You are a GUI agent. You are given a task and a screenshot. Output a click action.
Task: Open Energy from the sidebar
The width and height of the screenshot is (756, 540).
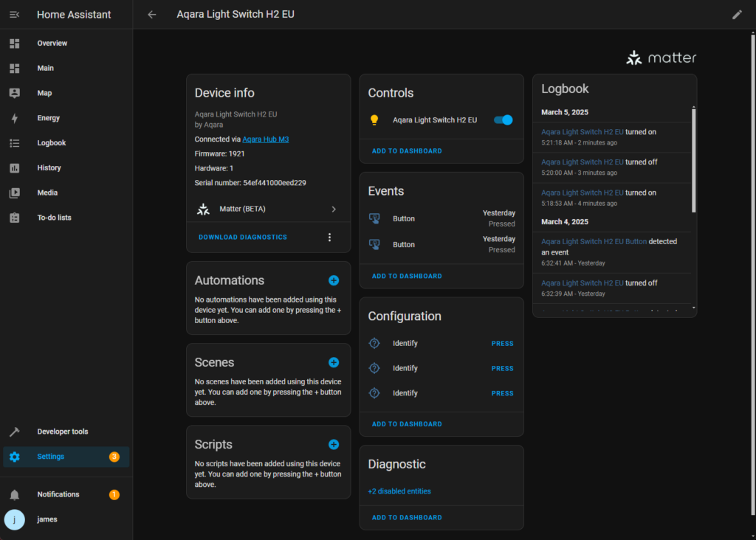pos(49,118)
